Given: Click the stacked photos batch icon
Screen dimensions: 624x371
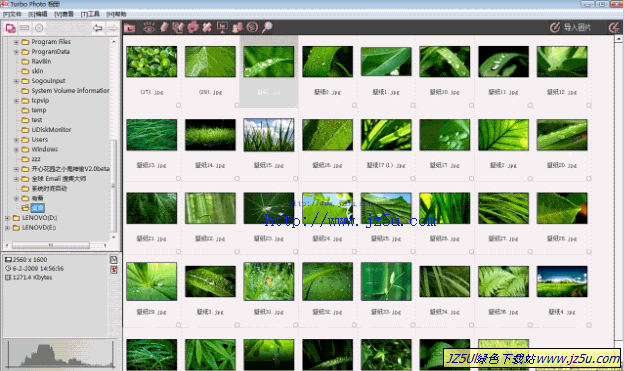Looking at the screenshot, I should point(237,27).
